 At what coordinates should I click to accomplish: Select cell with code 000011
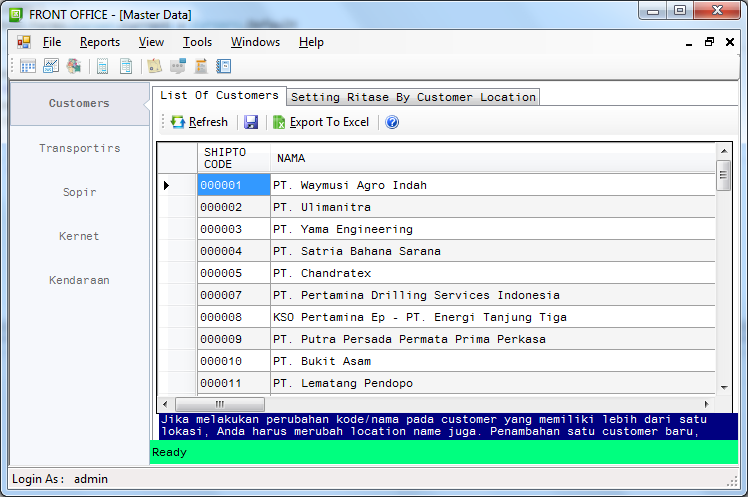click(234, 383)
